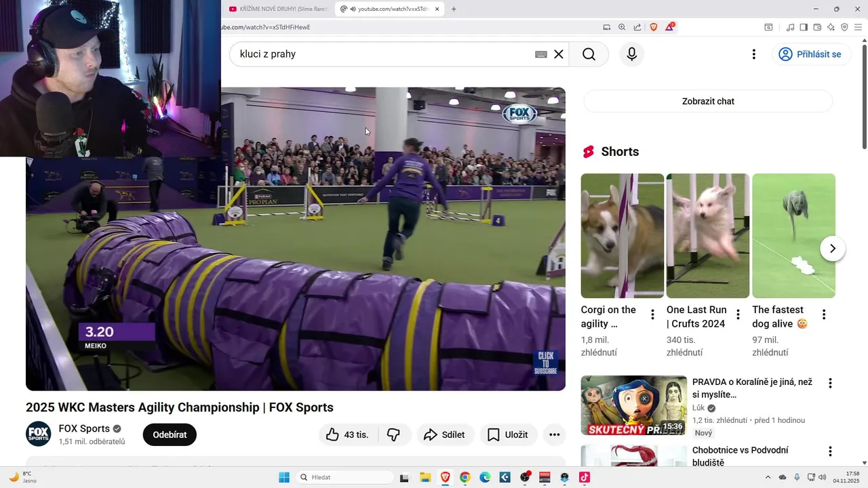The height and width of the screenshot is (488, 868).
Task: Open the TikTok app from the taskbar
Action: click(585, 477)
